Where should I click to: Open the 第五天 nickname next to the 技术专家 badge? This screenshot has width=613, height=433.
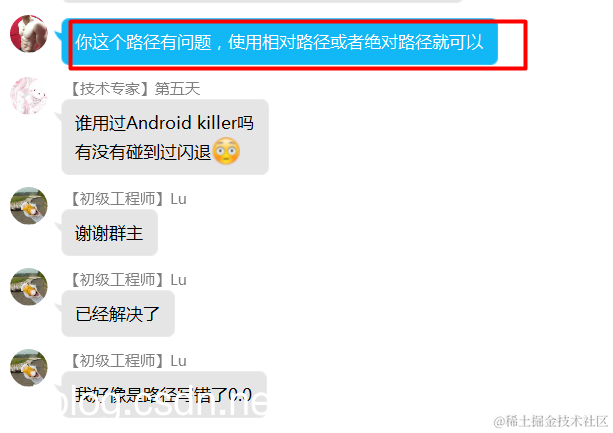coord(177,89)
